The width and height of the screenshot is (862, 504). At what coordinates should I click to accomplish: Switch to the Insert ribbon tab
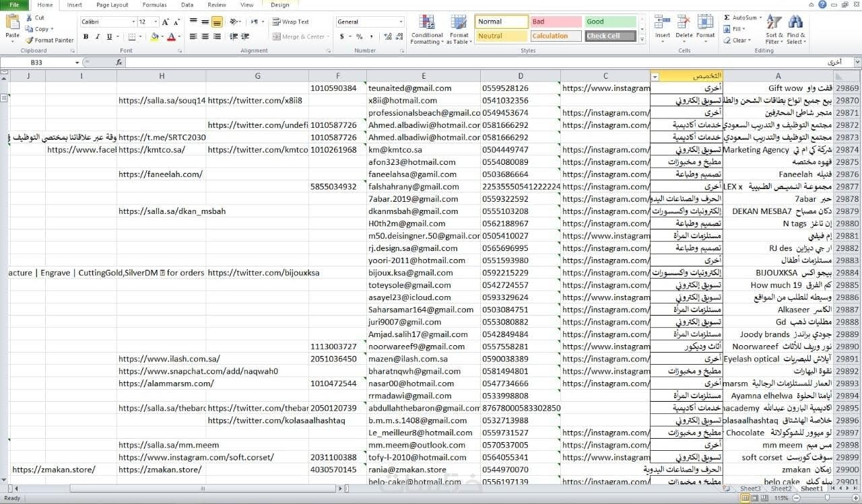click(x=74, y=5)
